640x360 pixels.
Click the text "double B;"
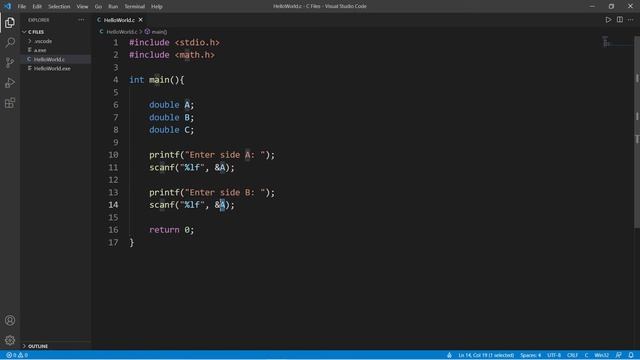pos(171,118)
